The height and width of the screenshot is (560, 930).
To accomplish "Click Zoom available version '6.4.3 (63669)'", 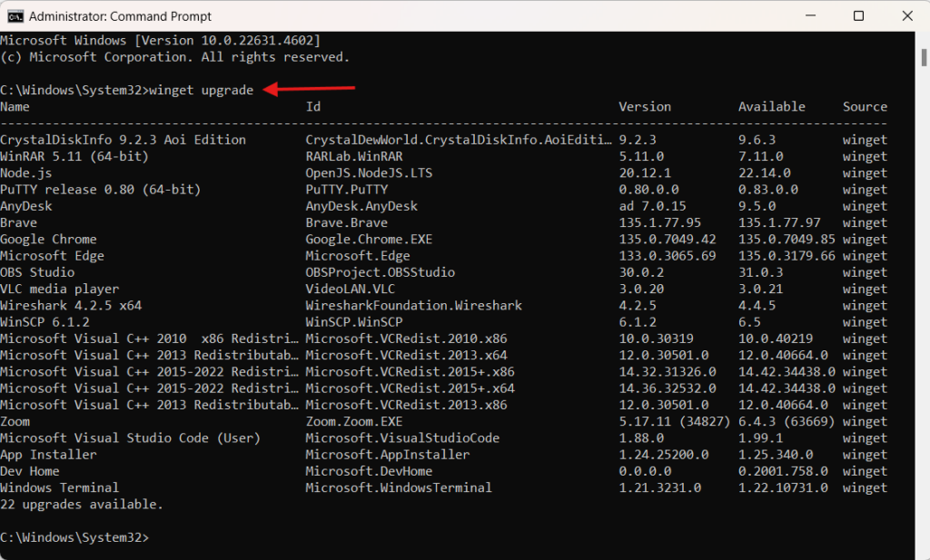I will tap(787, 422).
